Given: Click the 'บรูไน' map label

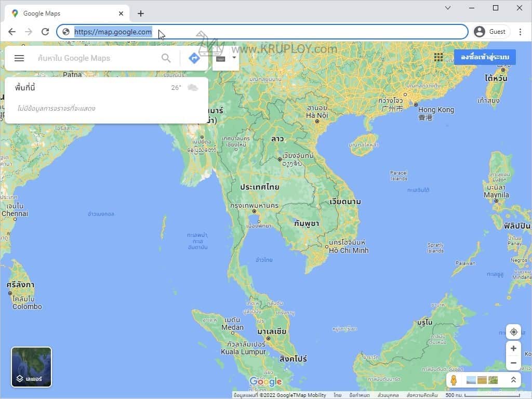Looking at the screenshot, I should click(x=425, y=322).
